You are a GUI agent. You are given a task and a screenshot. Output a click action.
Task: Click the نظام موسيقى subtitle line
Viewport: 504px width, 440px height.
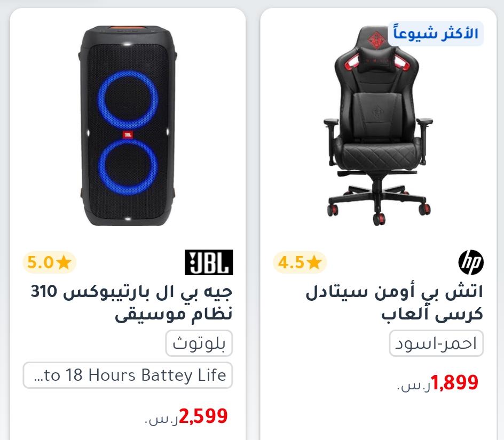174,314
